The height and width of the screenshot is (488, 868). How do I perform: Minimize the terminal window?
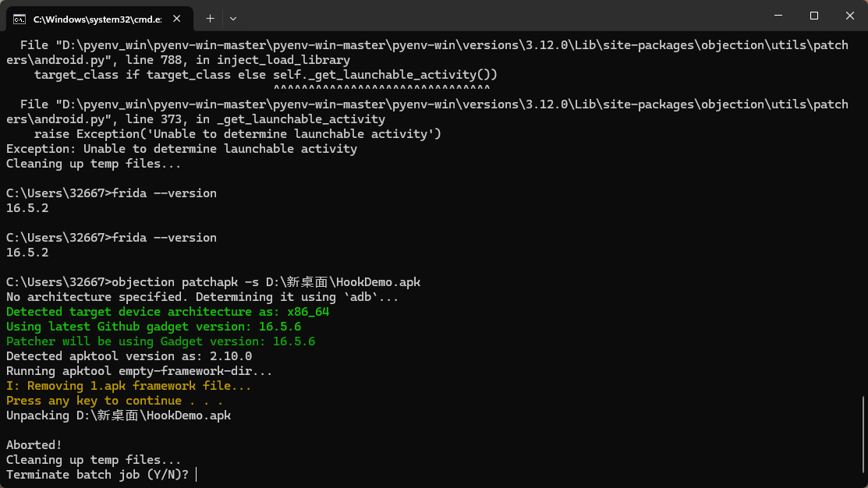pos(777,16)
